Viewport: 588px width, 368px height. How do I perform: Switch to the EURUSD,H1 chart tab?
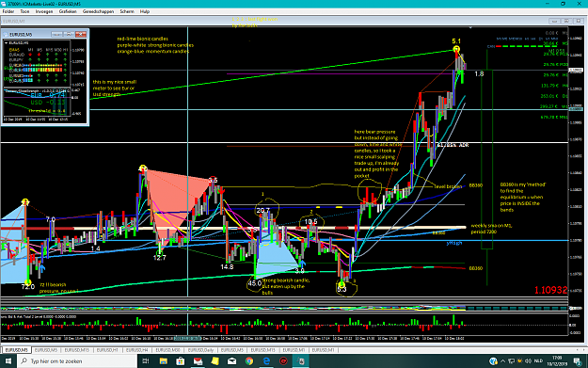click(107, 350)
